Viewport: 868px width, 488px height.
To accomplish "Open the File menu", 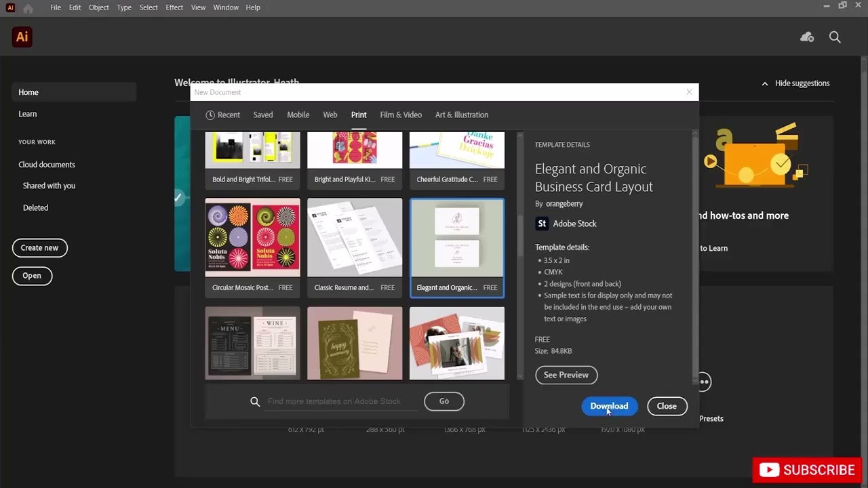I will pyautogui.click(x=56, y=7).
